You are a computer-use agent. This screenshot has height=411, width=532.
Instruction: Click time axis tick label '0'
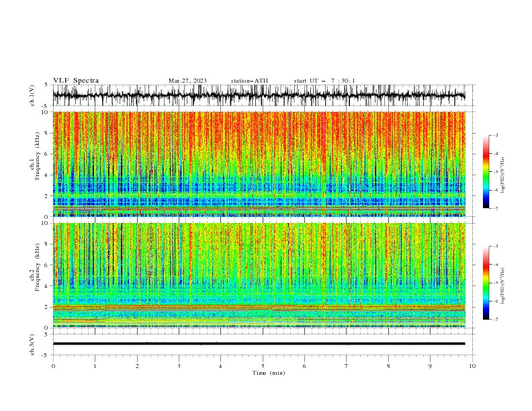(53, 366)
